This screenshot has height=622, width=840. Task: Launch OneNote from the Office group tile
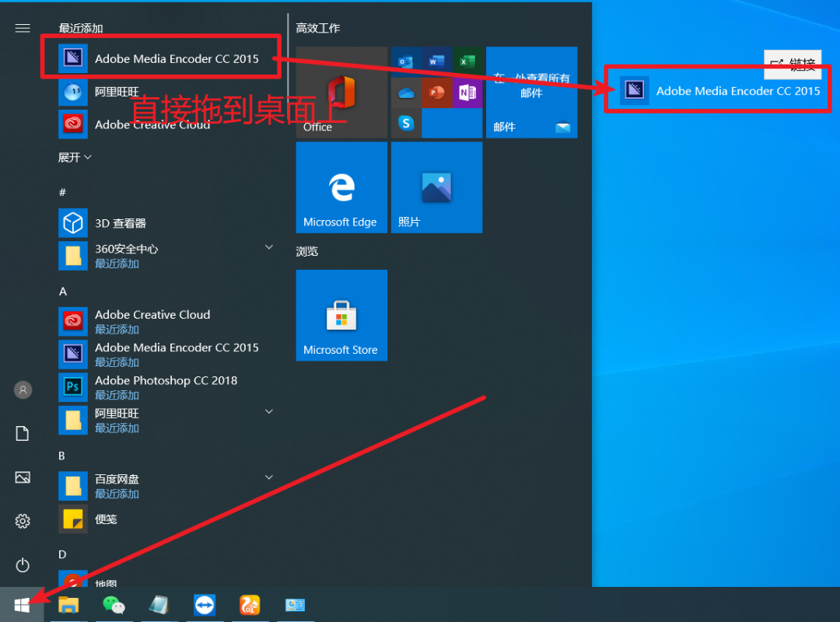point(467,93)
